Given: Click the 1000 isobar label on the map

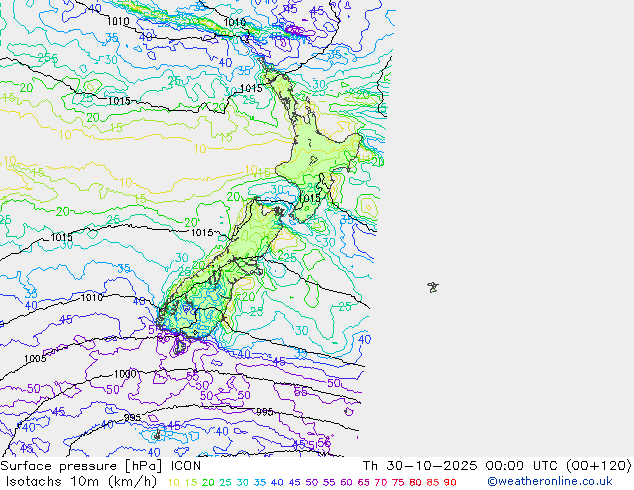Looking at the screenshot, I should 125,374.
